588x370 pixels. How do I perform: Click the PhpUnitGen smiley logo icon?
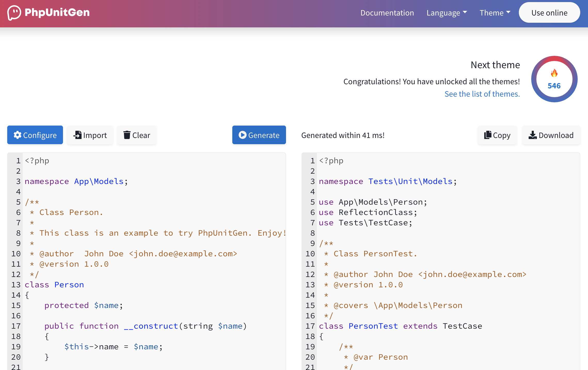tap(14, 12)
